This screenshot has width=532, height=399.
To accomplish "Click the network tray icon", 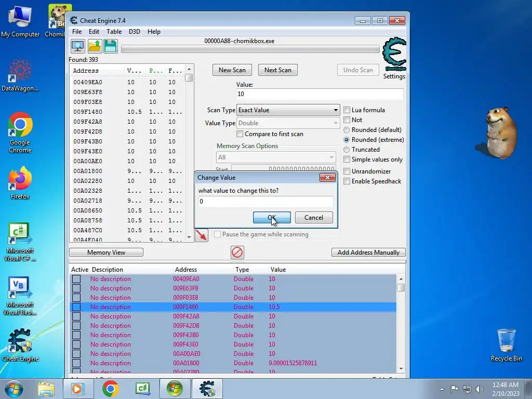I will click(467, 389).
